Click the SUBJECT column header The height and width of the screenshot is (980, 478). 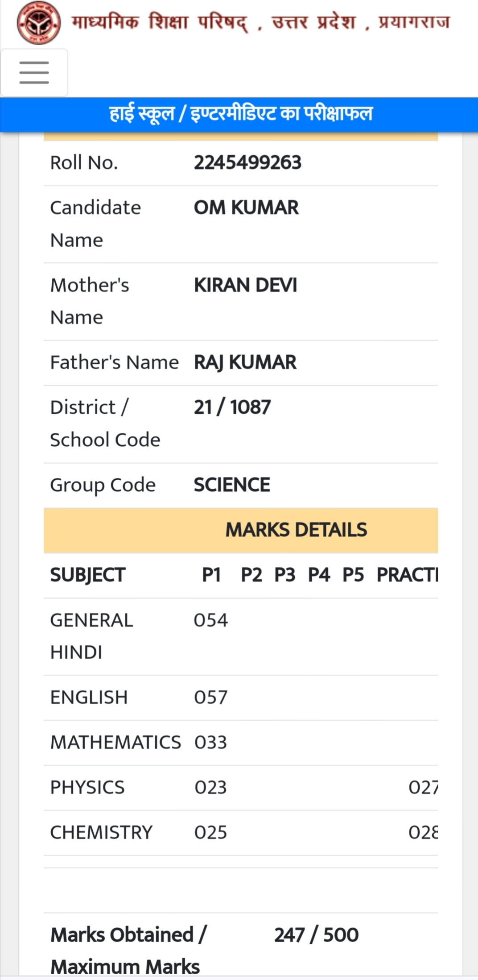88,575
